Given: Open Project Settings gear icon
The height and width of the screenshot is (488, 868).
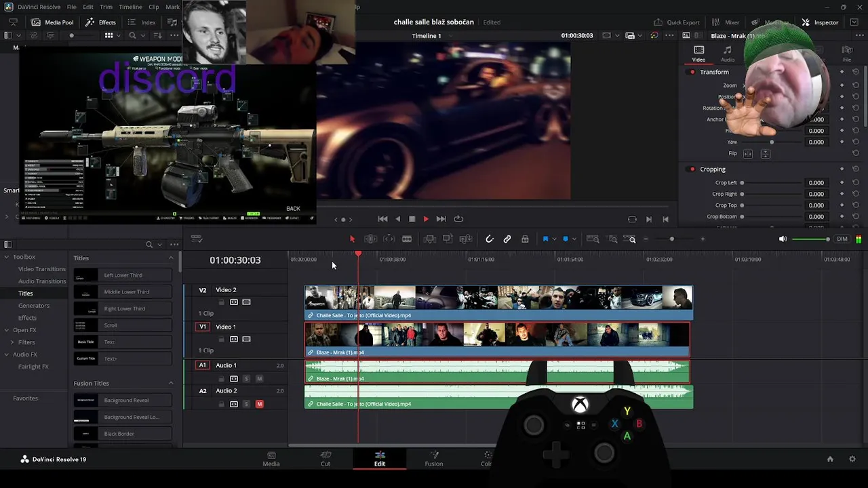Looking at the screenshot, I should 852,460.
